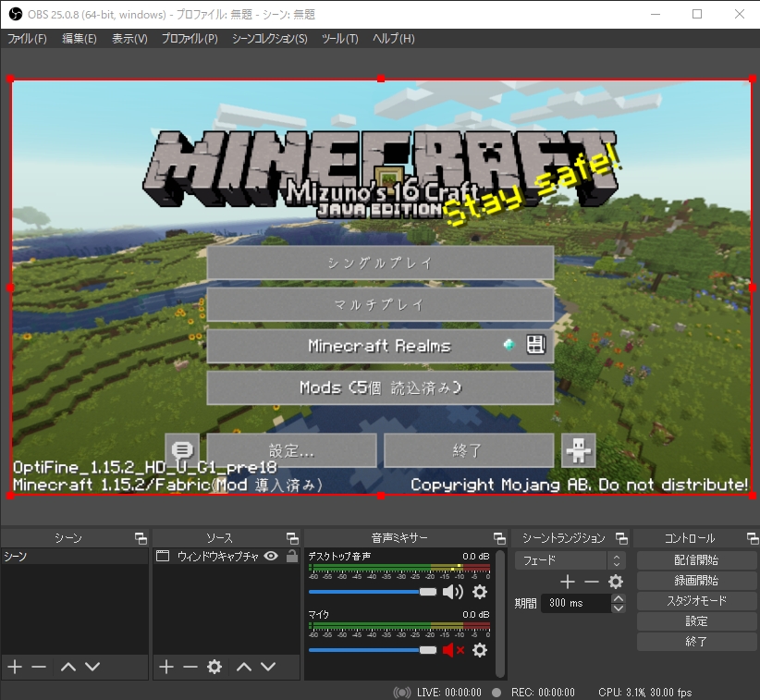Open the フェード transition dropdown
The image size is (760, 700).
[570, 560]
